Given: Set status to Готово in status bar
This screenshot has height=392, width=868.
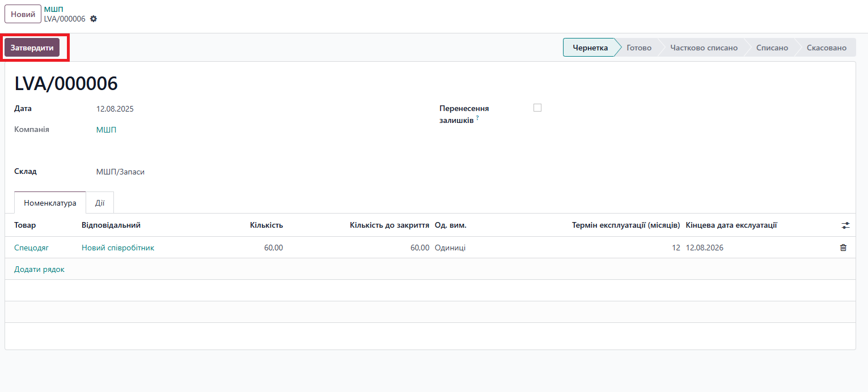Looking at the screenshot, I should pyautogui.click(x=638, y=48).
